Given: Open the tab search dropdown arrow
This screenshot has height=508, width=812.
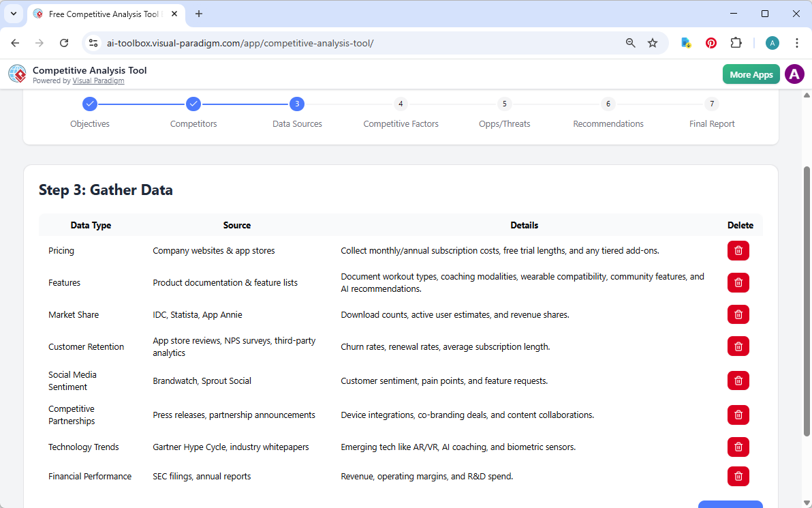Looking at the screenshot, I should 13,14.
